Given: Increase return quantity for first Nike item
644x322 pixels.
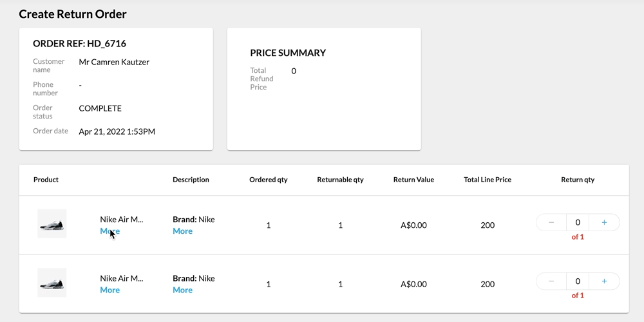Looking at the screenshot, I should pos(604,223).
